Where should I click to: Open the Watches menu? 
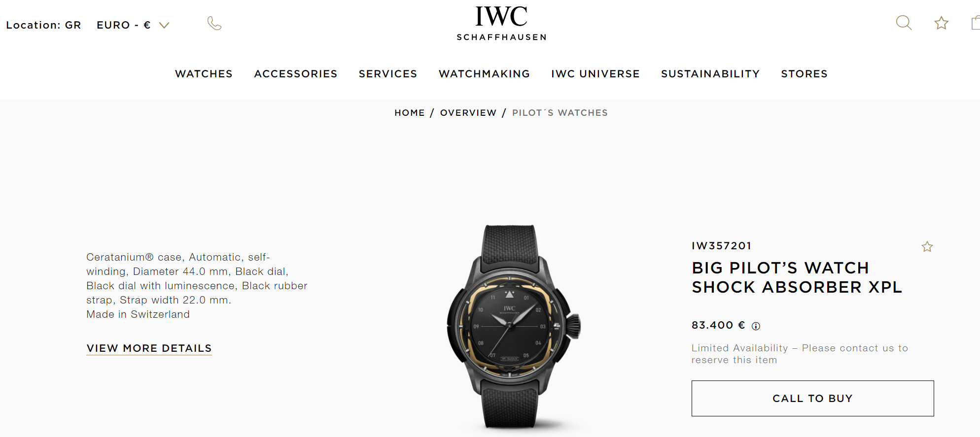click(204, 74)
